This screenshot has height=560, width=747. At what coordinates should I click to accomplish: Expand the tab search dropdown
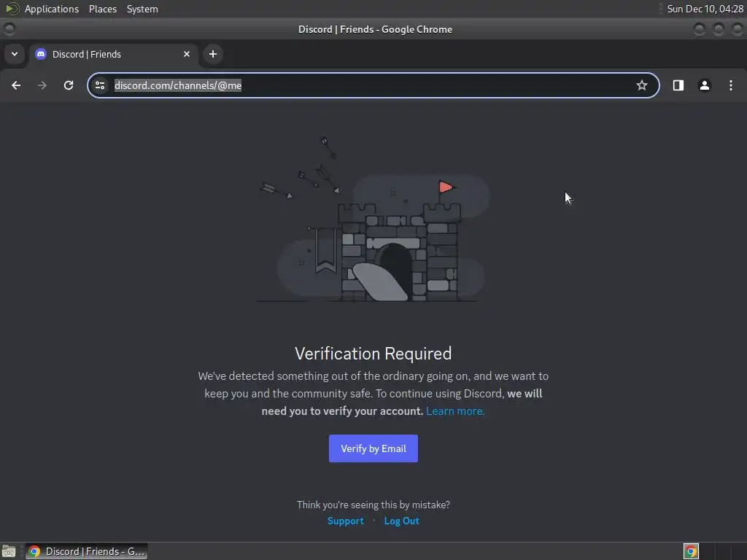(15, 54)
